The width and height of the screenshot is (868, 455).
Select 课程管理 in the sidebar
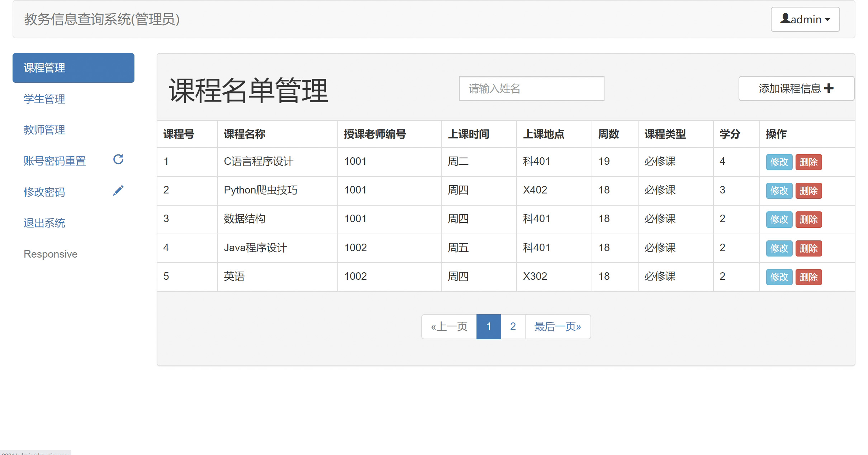[x=73, y=68]
